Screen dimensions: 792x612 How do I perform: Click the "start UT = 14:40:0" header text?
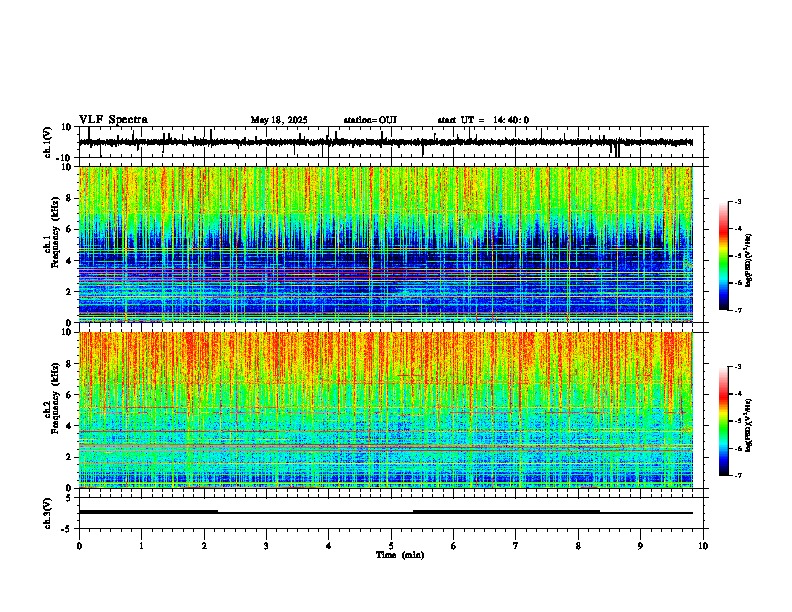[483, 120]
